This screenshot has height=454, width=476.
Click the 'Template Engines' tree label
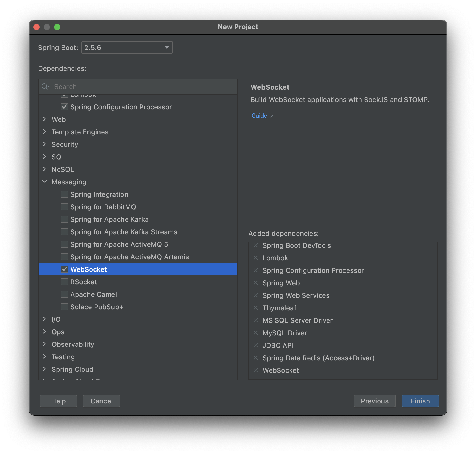tap(80, 132)
